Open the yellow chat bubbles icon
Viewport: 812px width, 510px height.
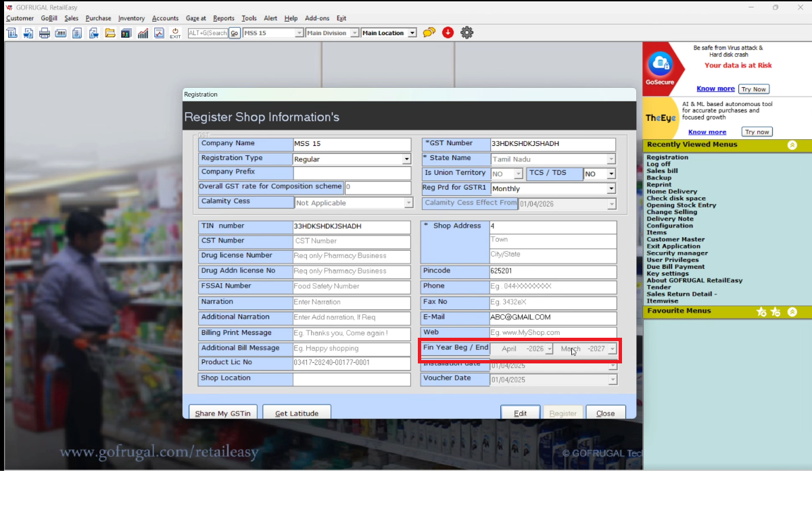pyautogui.click(x=429, y=32)
